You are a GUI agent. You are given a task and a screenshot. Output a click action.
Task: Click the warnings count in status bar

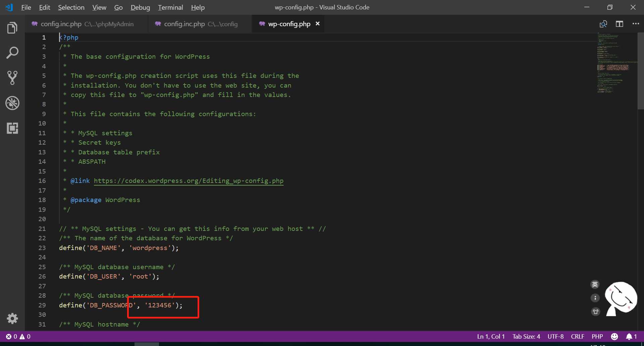[25, 337]
